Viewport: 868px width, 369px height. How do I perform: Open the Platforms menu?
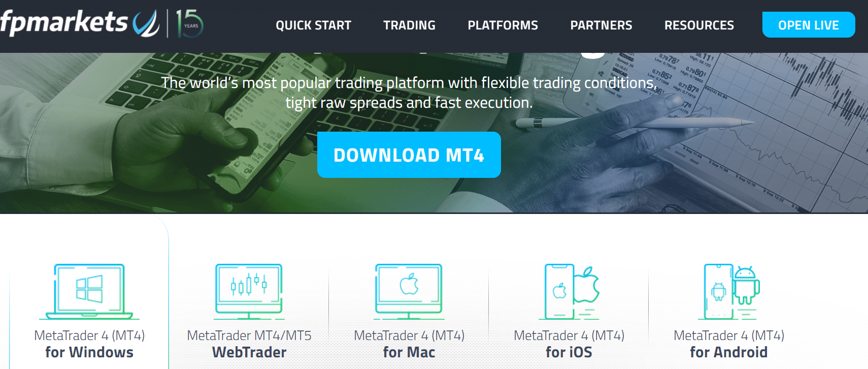pos(503,25)
